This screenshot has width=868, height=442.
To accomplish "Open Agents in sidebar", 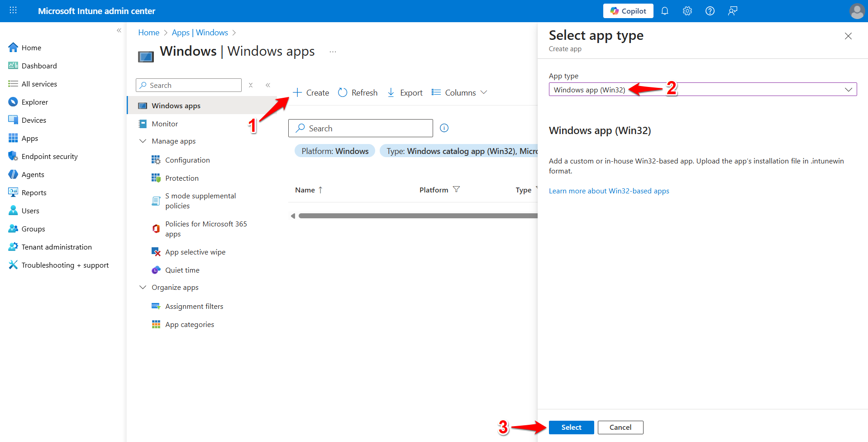I will coord(26,174).
